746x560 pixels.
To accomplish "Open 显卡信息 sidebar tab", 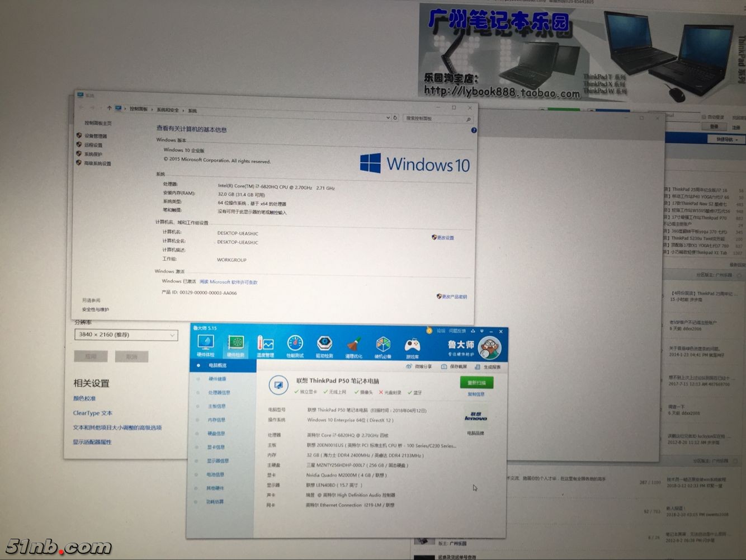I will (216, 447).
